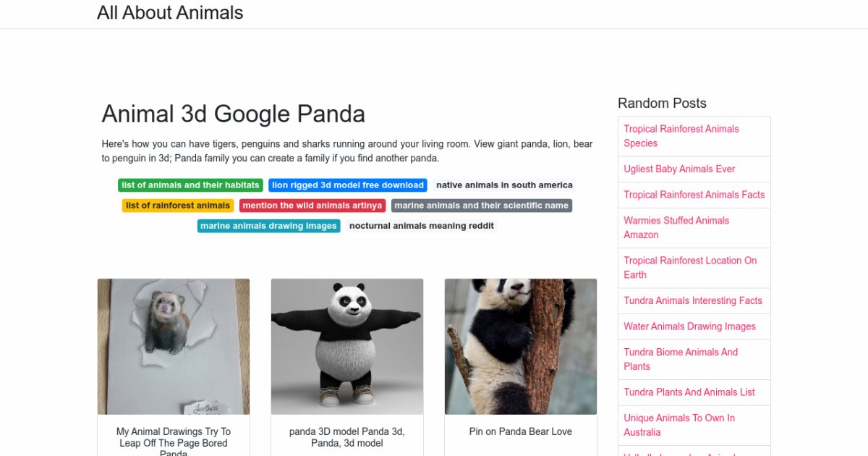Image resolution: width=868 pixels, height=456 pixels.
Task: Select 'Warmies Stuffed Animals Amazon' link
Action: (x=676, y=227)
